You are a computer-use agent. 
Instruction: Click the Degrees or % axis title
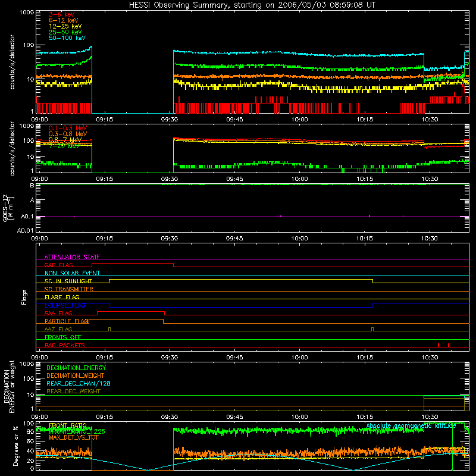(x=15, y=446)
